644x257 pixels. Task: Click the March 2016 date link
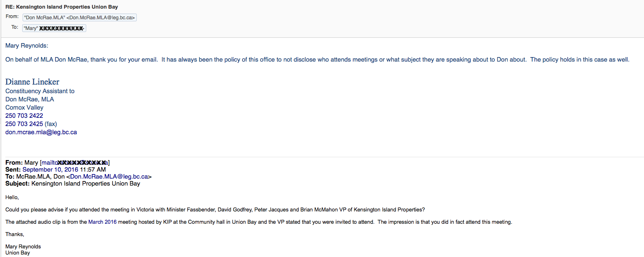102,222
